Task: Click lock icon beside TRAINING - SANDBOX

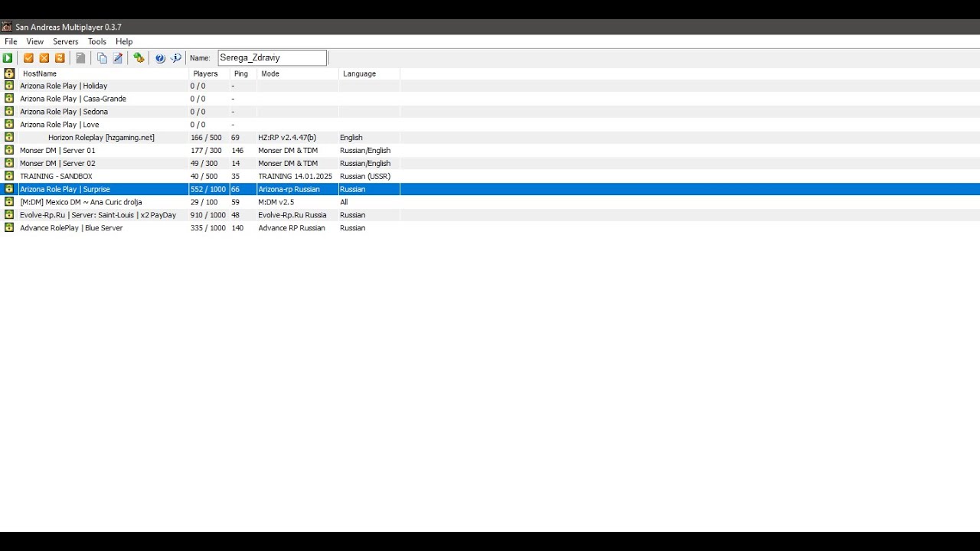Action: pyautogui.click(x=9, y=176)
